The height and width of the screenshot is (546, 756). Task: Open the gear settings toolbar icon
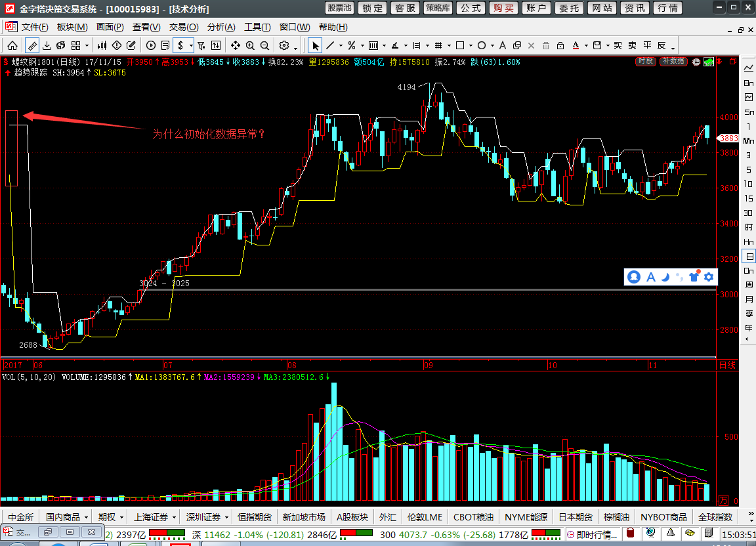coord(284,45)
